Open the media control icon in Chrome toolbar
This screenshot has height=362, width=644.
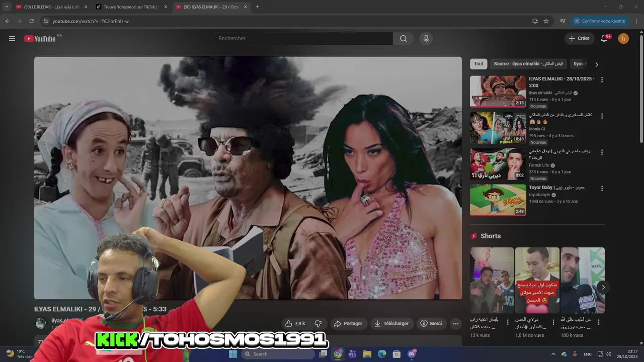[x=562, y=21]
